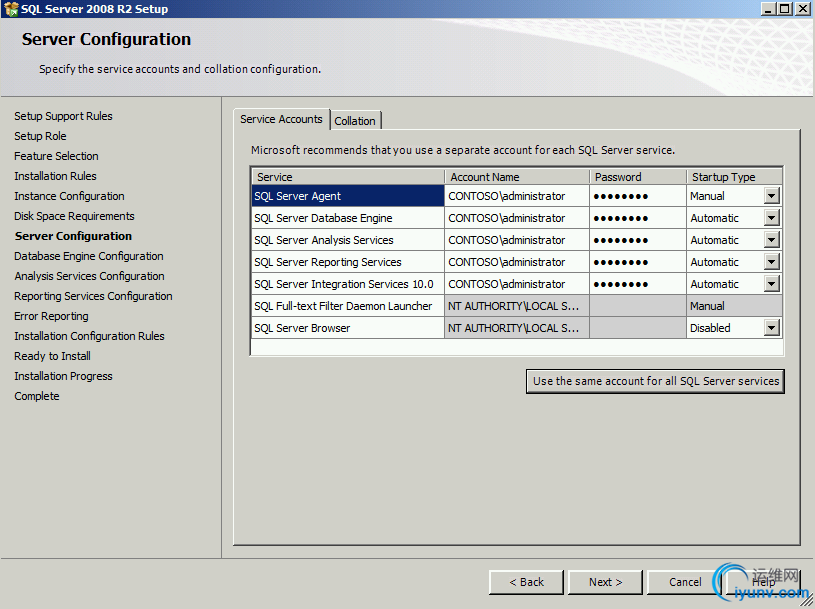Screen dimensions: 815x609
Task: Edit account name for SQL Server Reporting Services
Action: 517,262
